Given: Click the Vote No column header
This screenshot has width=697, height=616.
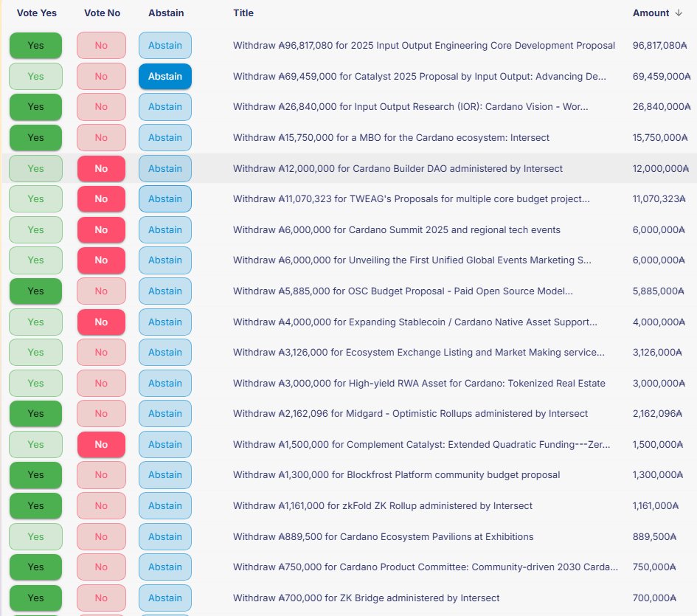Looking at the screenshot, I should point(103,13).
